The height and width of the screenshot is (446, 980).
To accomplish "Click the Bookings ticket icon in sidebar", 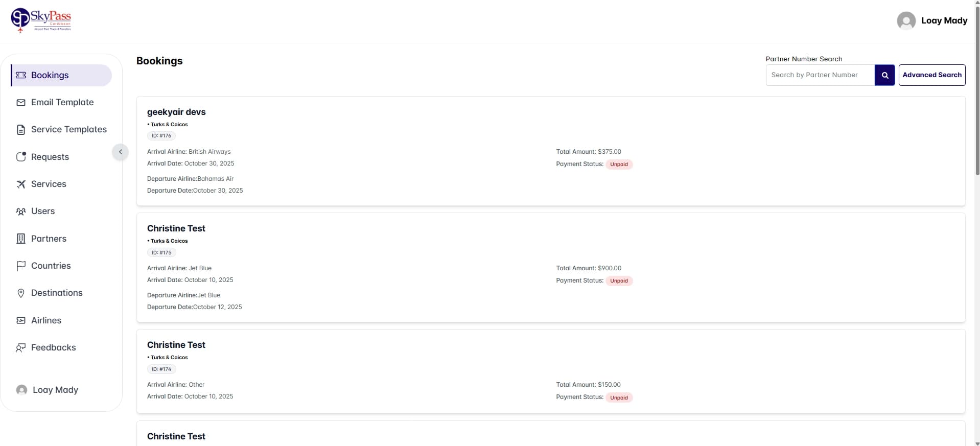I will click(21, 75).
